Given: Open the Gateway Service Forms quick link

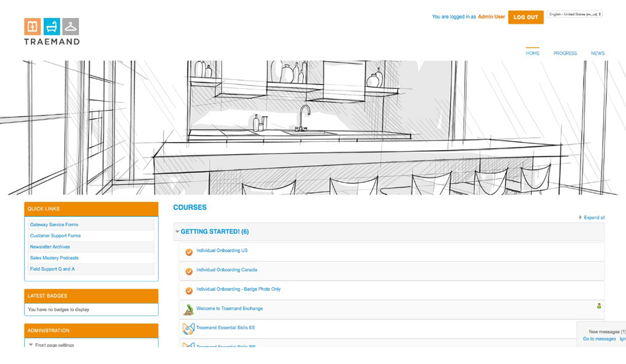Looking at the screenshot, I should click(54, 225).
